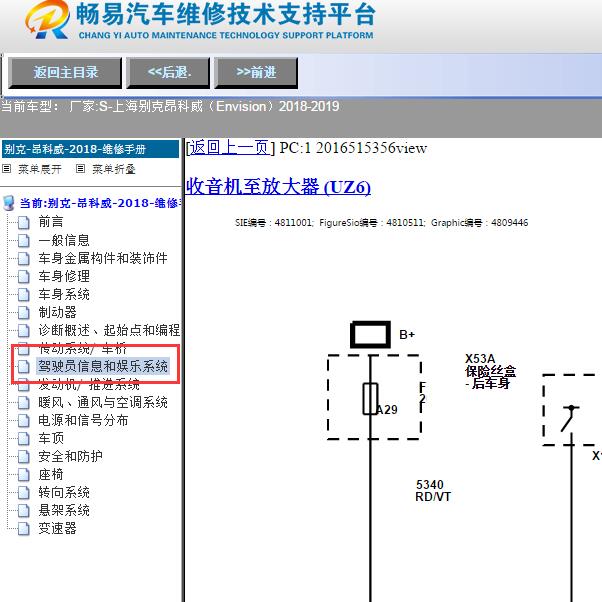Open 诊断概述、起始点和编程 tree item
This screenshot has width=602, height=602.
point(109,330)
